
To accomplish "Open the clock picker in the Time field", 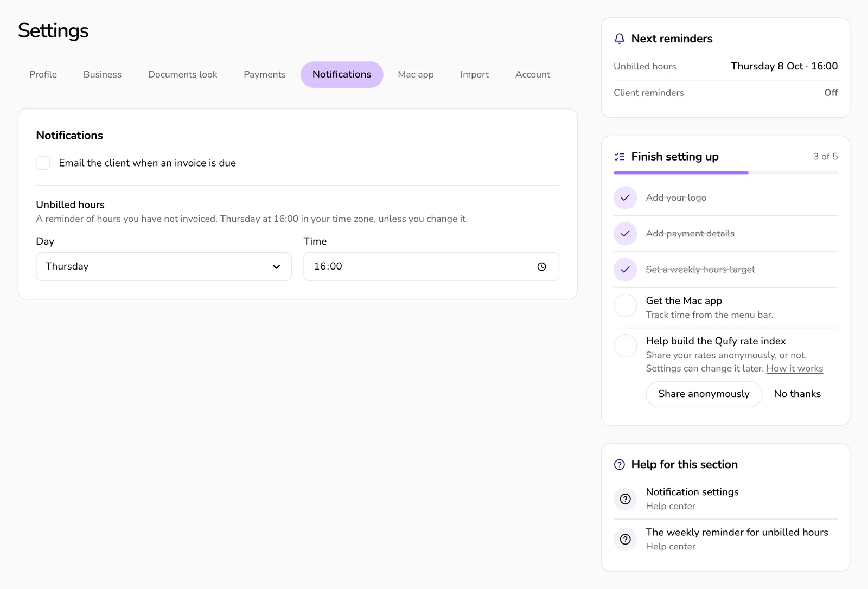I will click(x=541, y=267).
